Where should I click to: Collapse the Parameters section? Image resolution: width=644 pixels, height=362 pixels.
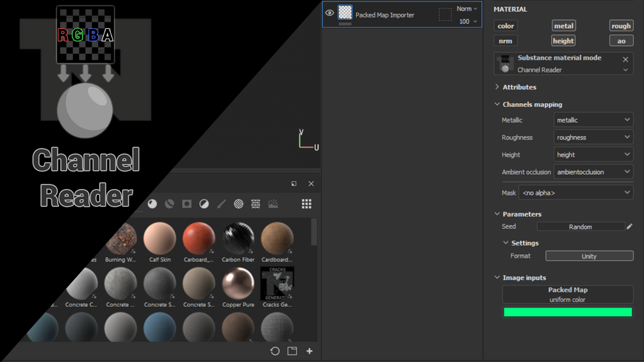(497, 214)
